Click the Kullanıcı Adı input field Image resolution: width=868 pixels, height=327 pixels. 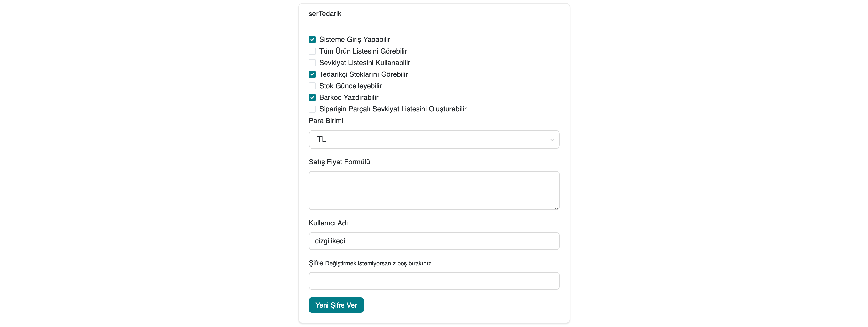[x=434, y=241]
